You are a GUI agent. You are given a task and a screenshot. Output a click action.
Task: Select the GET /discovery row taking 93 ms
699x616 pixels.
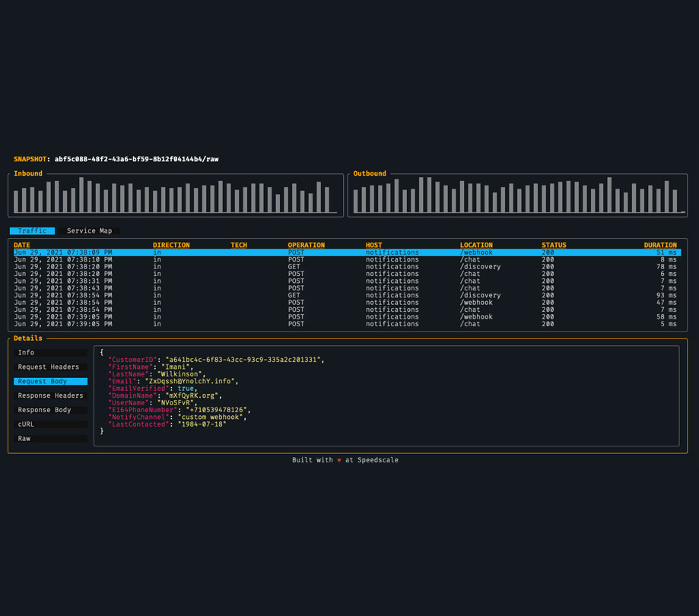(x=348, y=295)
